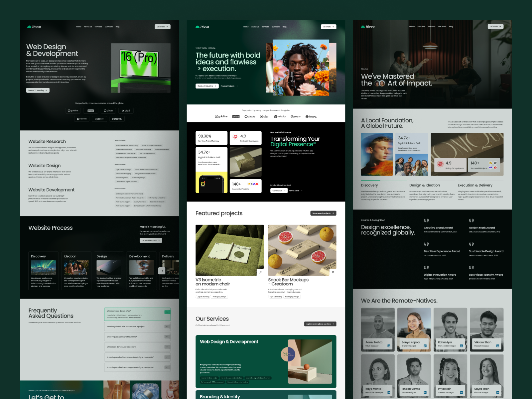Click Sanya Kapoor's LinkedIn icon
The image size is (532, 399).
426,346
